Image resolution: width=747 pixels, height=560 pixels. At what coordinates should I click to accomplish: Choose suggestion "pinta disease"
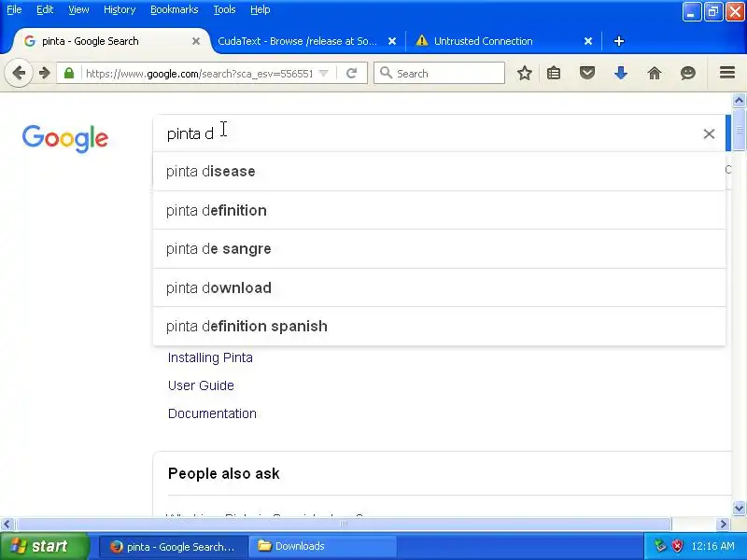(x=439, y=172)
